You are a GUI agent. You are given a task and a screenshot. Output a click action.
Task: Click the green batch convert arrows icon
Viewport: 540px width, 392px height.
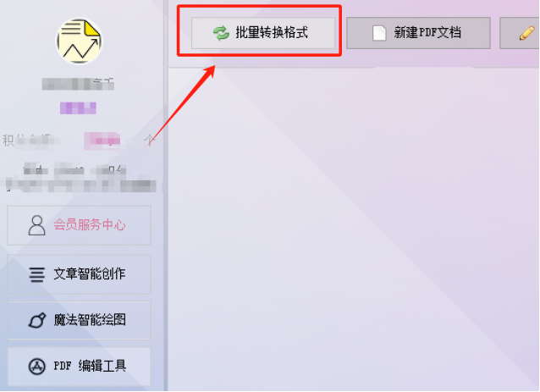tap(221, 33)
